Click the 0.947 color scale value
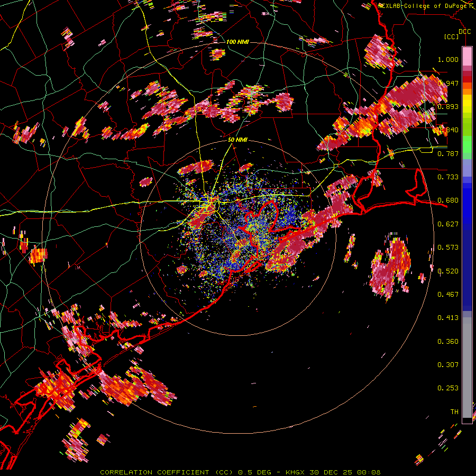476x476 pixels. (448, 83)
